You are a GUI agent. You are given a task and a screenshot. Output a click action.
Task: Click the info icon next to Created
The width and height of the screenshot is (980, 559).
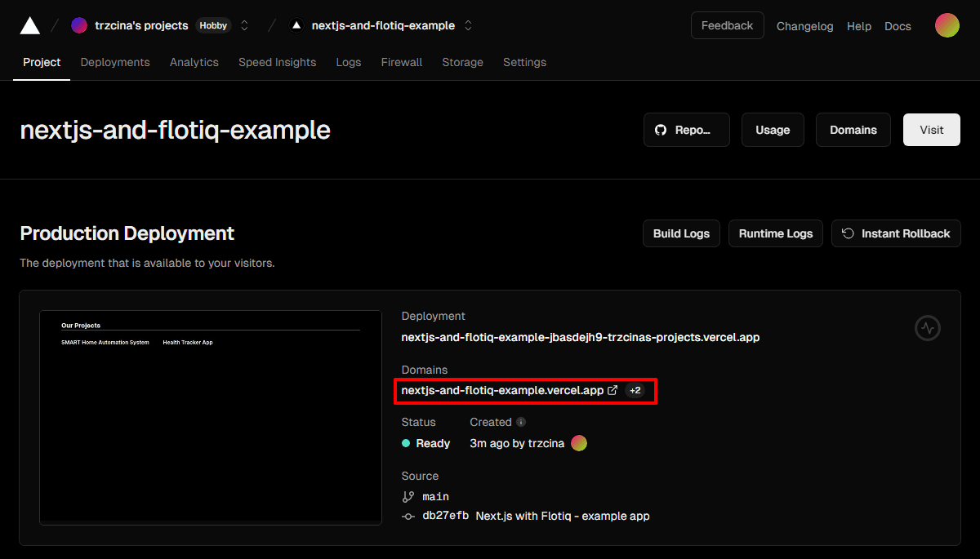click(521, 423)
